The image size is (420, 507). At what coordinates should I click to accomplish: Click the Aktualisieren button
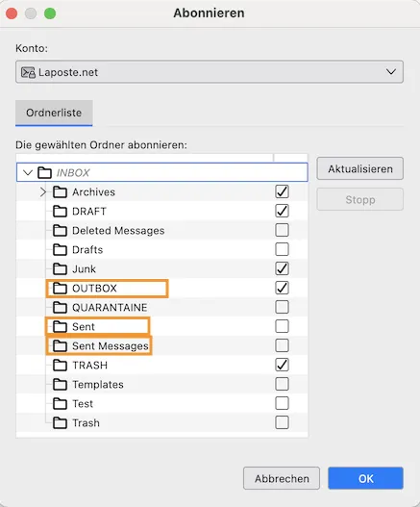point(359,168)
